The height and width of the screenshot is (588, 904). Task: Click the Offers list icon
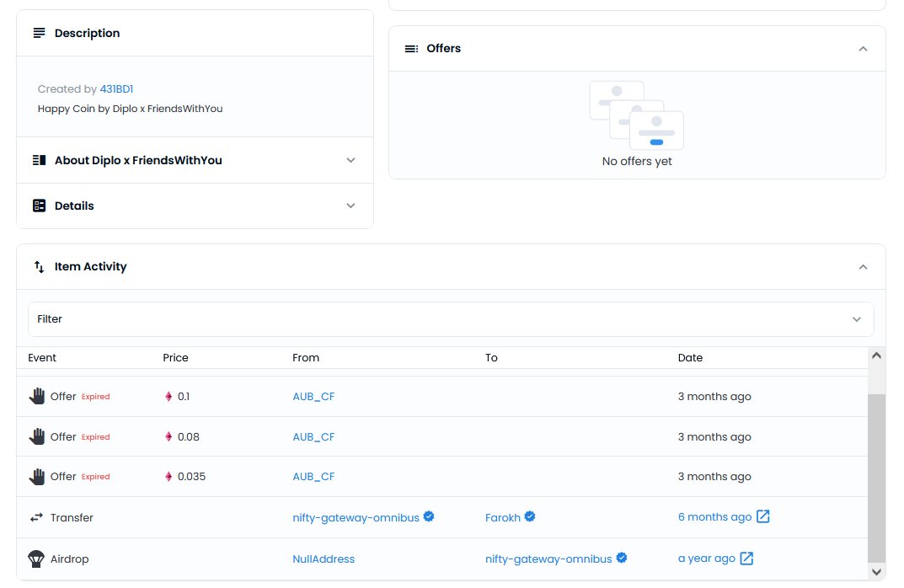coord(412,48)
